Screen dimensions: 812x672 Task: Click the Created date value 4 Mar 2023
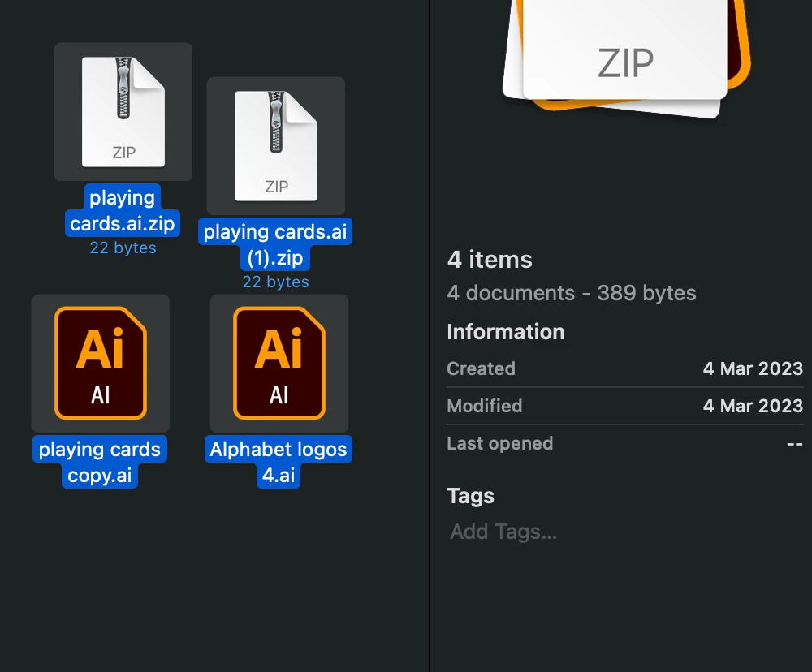click(753, 368)
